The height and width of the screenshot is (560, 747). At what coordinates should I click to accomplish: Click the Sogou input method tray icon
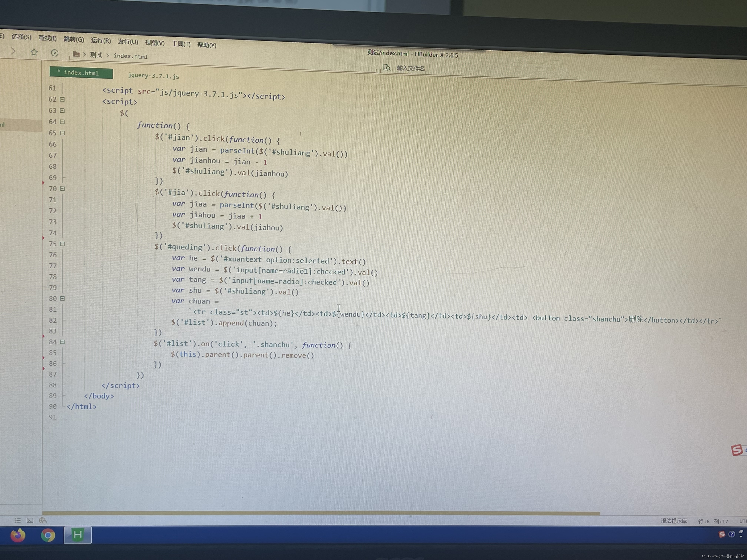click(x=722, y=534)
